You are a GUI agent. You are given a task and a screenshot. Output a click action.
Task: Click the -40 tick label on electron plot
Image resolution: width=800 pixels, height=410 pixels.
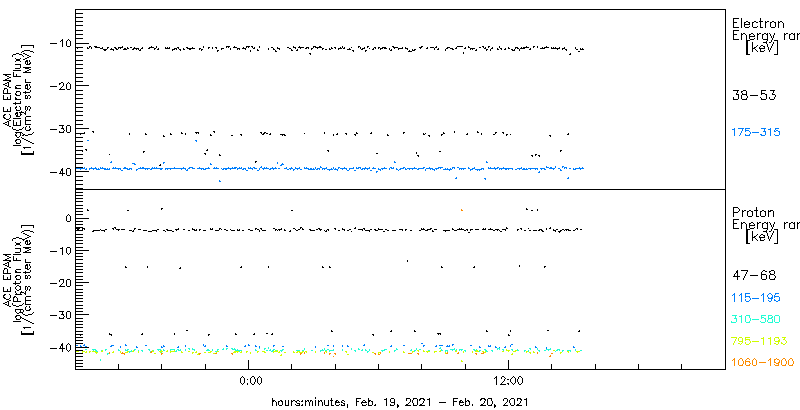pos(61,171)
